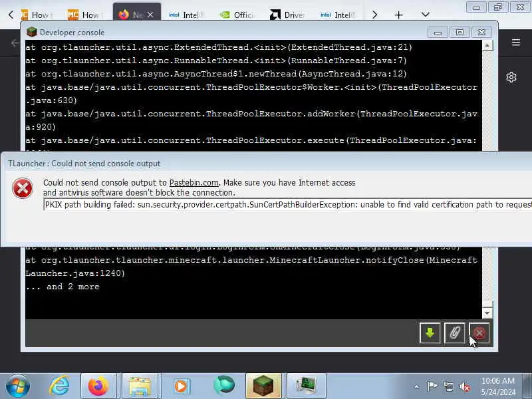The height and width of the screenshot is (399, 532).
Task: Maximize the Developer console window
Action: [x=460, y=32]
